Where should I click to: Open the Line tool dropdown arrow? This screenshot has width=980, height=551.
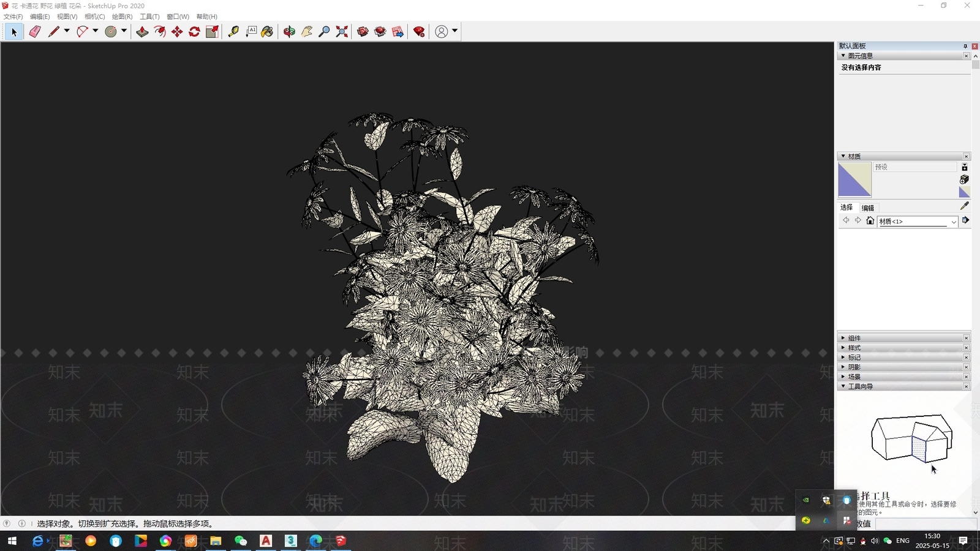pos(67,31)
